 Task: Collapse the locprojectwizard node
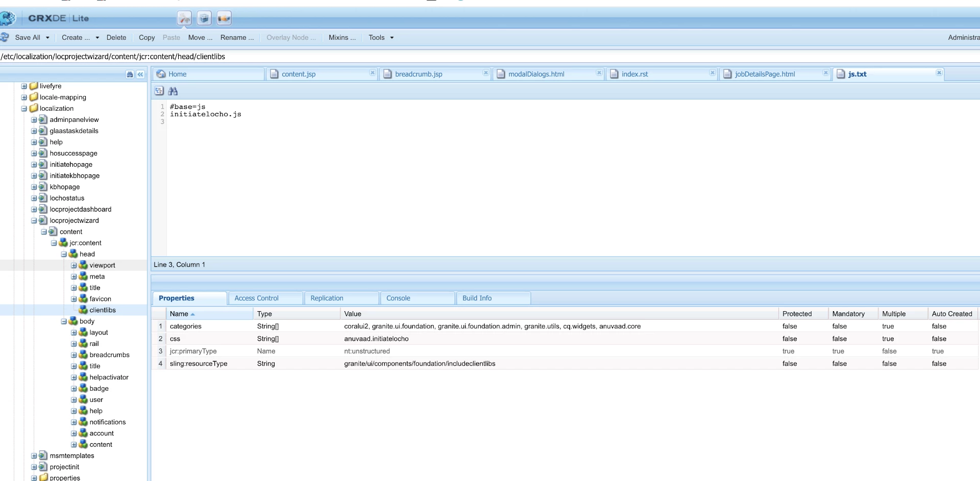pyautogui.click(x=34, y=221)
